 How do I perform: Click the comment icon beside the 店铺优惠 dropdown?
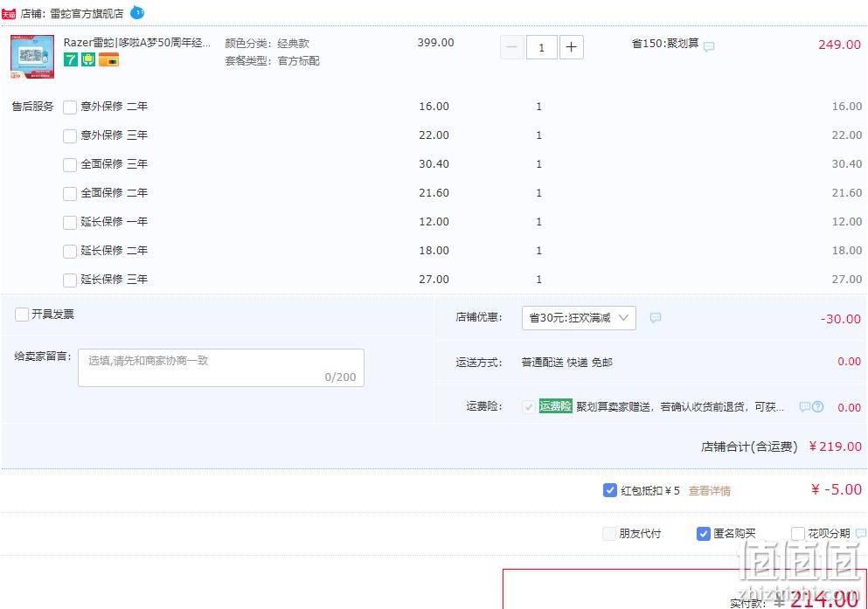tap(656, 317)
